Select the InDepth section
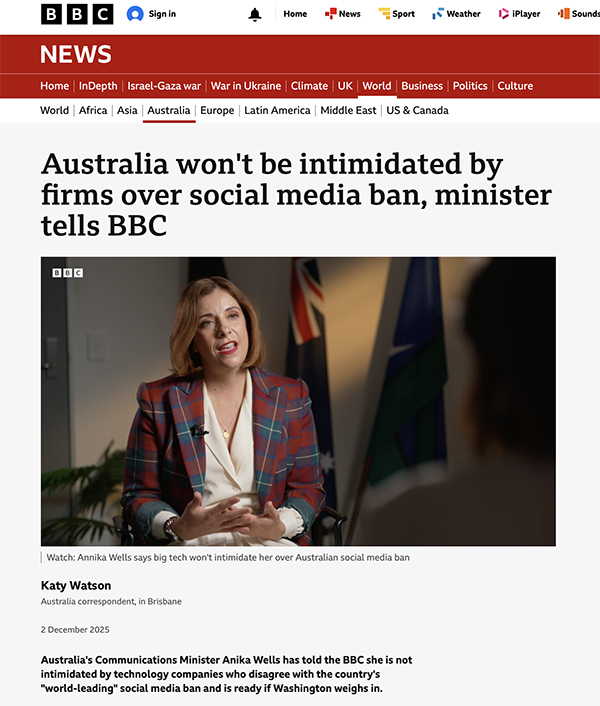600x706 pixels. tap(98, 86)
